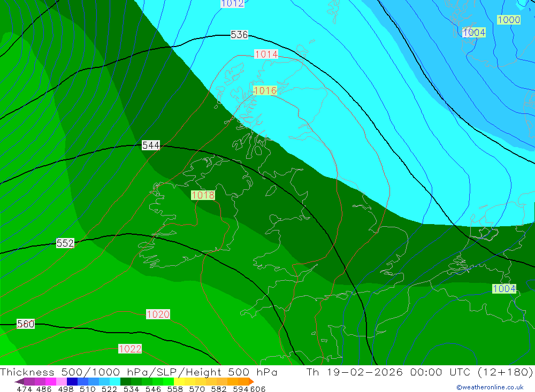Image resolution: width=535 pixels, height=392 pixels.
Task: Click the 1004 isobar label over Germany
Action: click(505, 289)
